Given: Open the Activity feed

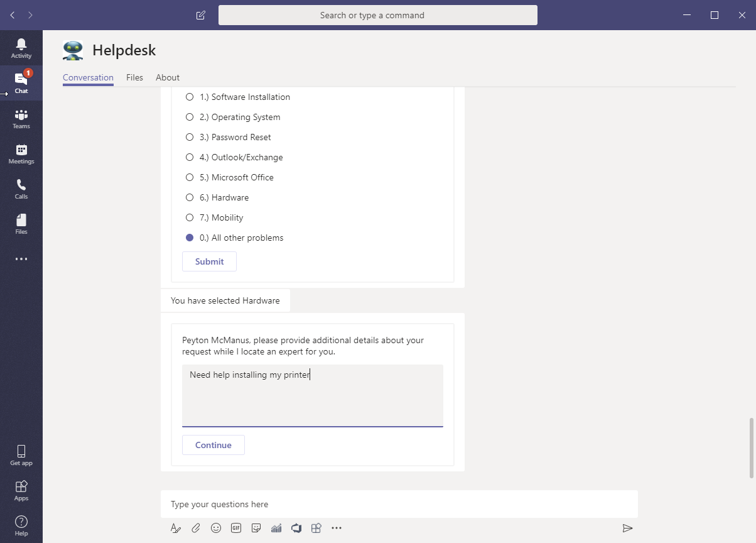Looking at the screenshot, I should [x=21, y=48].
